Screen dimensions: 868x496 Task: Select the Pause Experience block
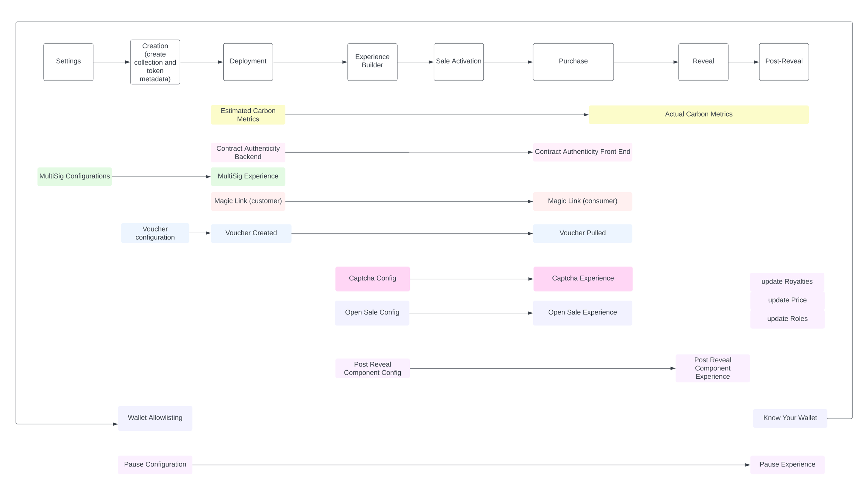787,464
